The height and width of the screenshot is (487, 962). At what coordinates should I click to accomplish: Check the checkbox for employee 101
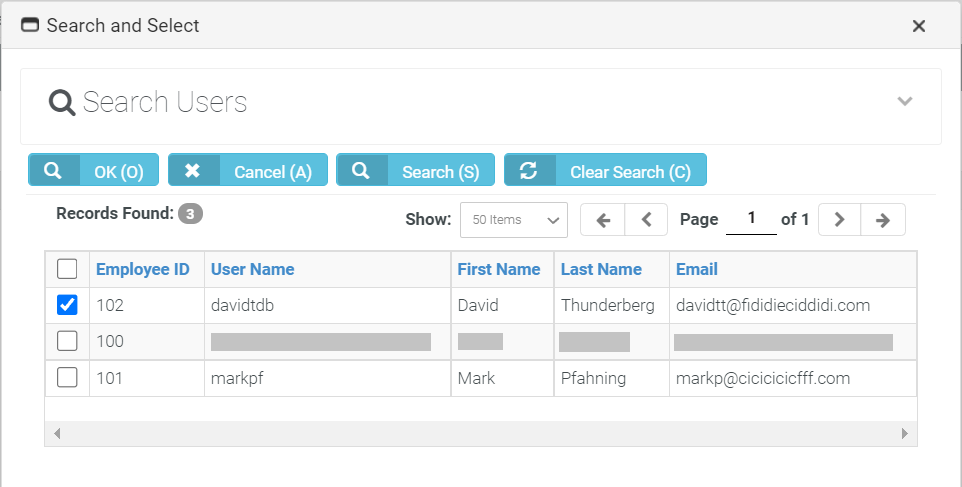[67, 377]
